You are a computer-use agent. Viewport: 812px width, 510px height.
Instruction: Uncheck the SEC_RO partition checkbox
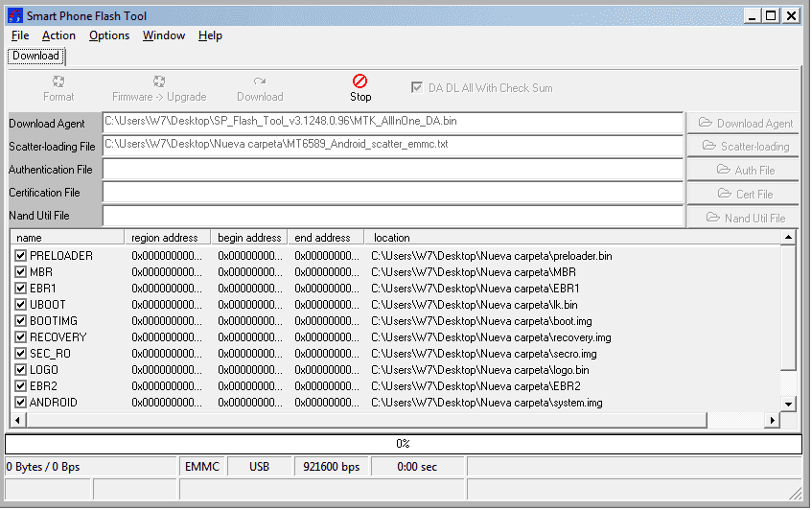point(21,354)
